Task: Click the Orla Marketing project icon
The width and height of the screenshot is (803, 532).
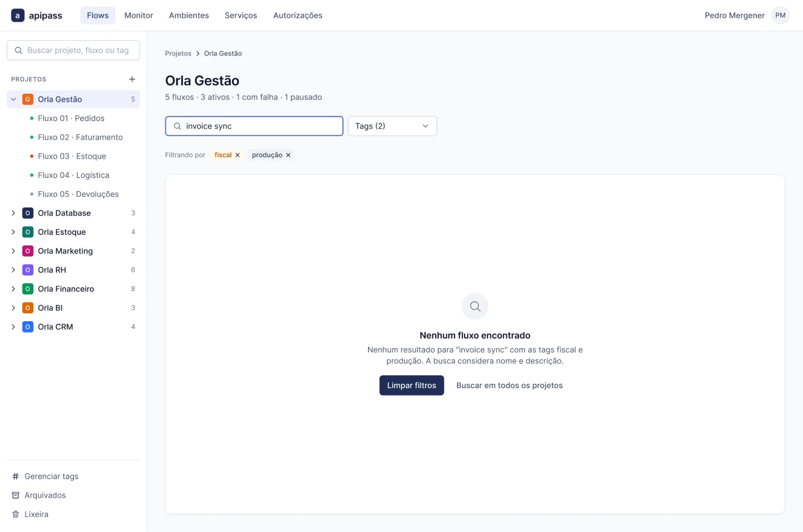Action: (28, 251)
